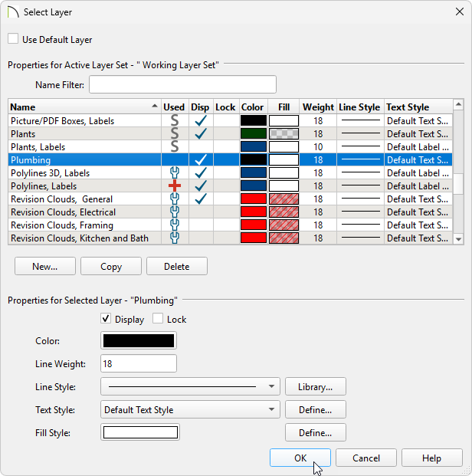Toggle display checkmark for Revision Clouds, General
472x476 pixels.
point(201,199)
